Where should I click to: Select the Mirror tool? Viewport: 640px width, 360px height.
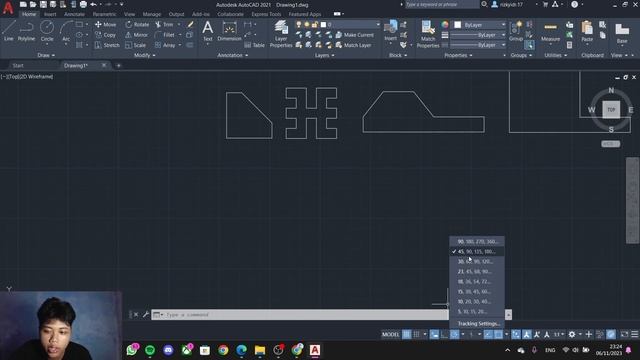(137, 35)
